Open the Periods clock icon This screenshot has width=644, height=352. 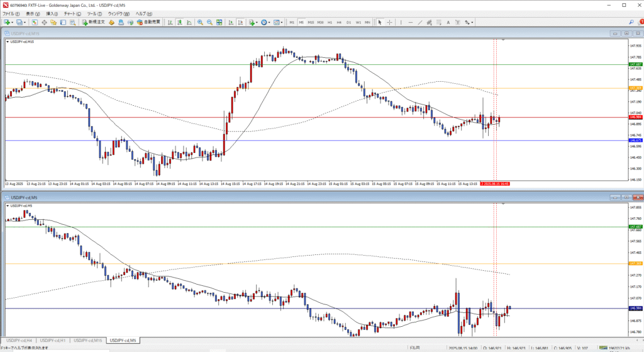tap(264, 22)
